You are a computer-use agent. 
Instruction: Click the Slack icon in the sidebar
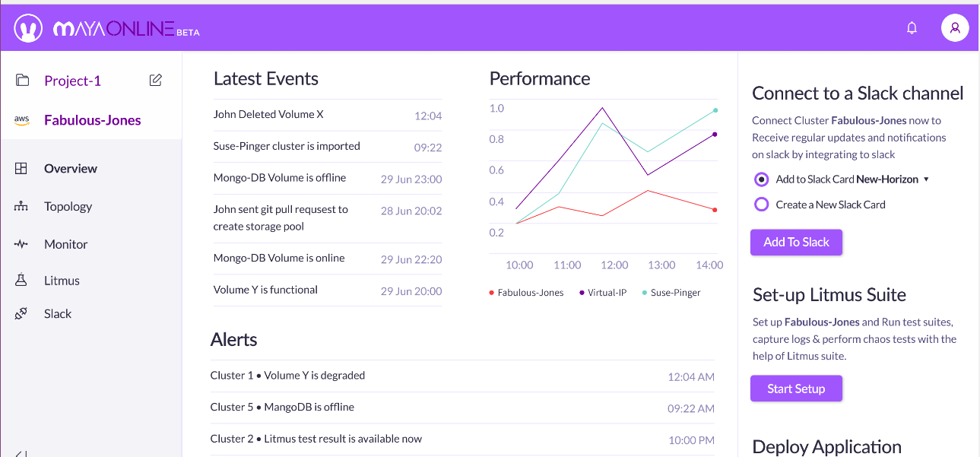click(x=21, y=313)
